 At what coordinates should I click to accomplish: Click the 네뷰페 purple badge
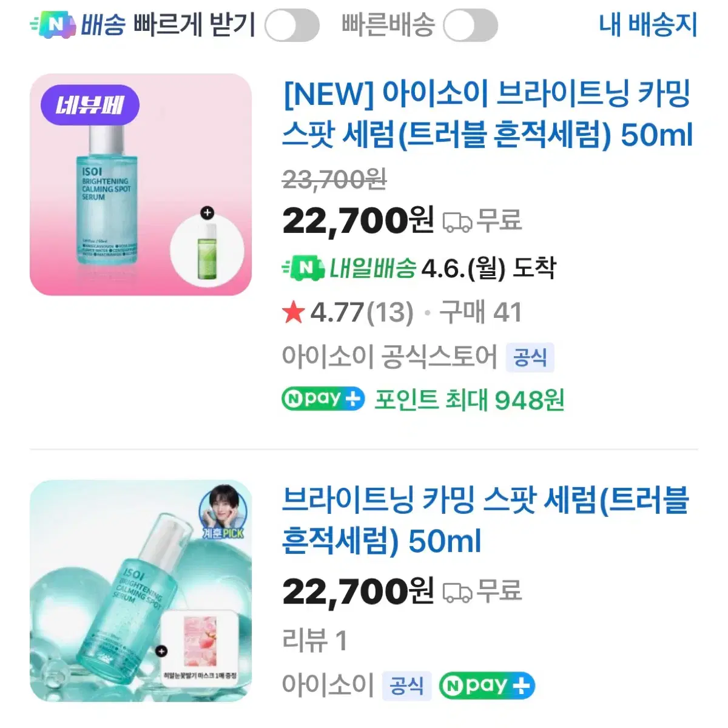[90, 106]
